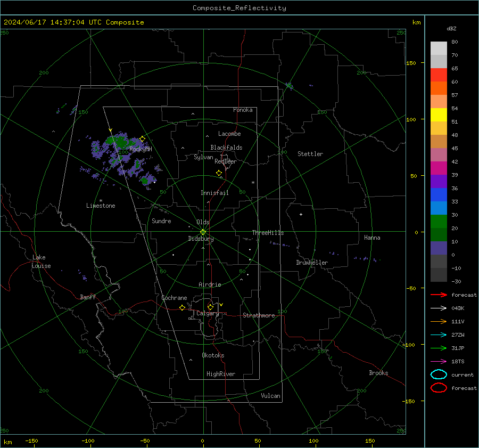Select the bright green 30 dBZ swatch
The height and width of the screenshot is (448, 479).
point(439,221)
